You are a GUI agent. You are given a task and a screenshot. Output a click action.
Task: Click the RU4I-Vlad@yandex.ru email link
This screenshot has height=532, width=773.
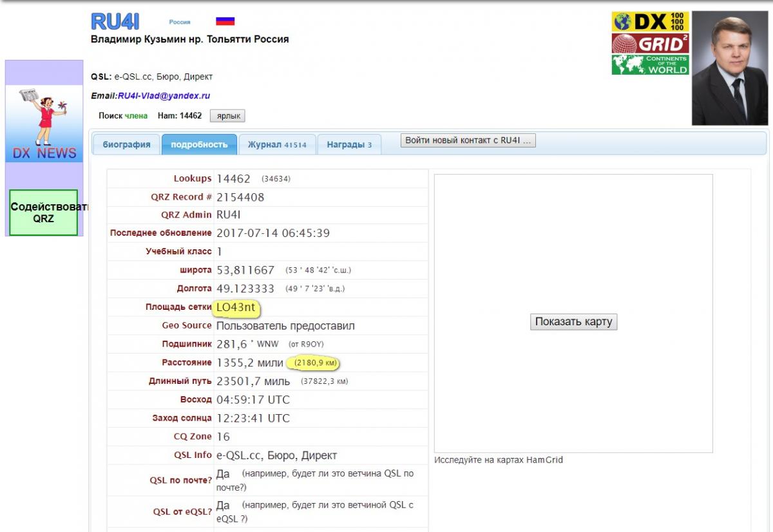[x=164, y=96]
